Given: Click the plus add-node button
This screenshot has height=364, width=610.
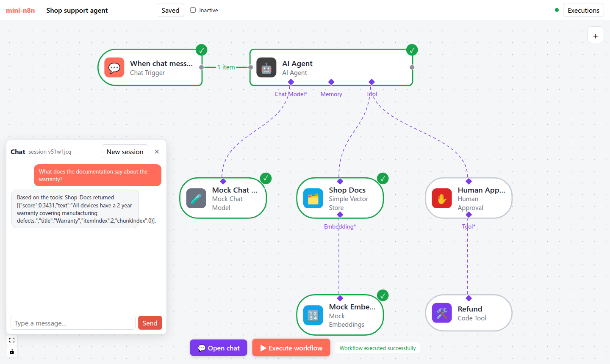Looking at the screenshot, I should [x=596, y=36].
